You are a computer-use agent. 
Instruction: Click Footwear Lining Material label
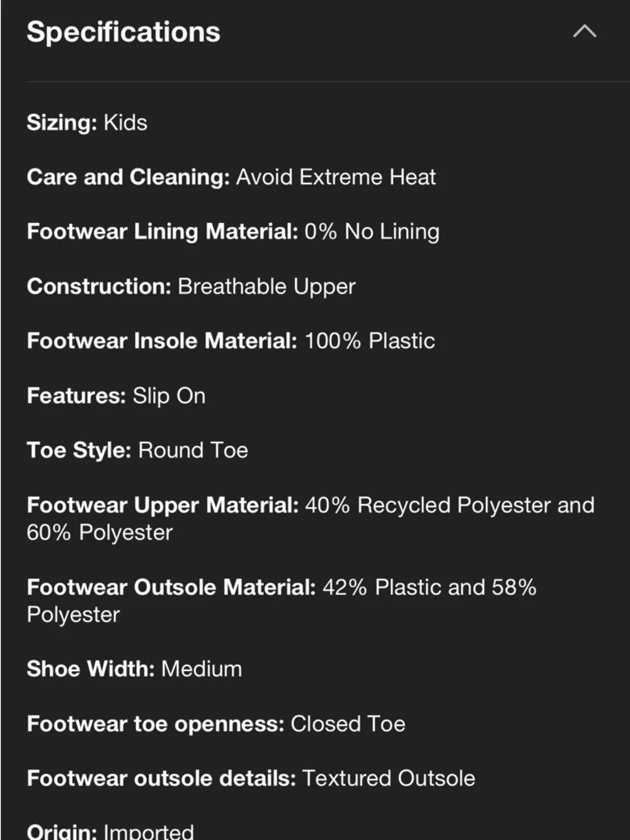163,232
